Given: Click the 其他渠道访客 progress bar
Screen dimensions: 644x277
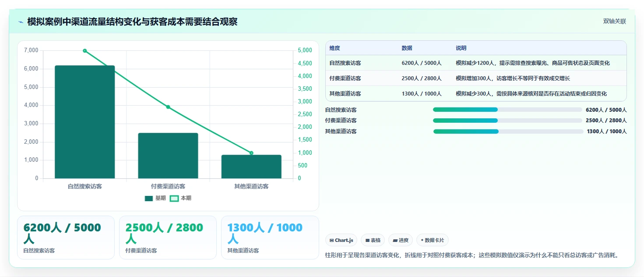Looking at the screenshot, I should point(508,131).
